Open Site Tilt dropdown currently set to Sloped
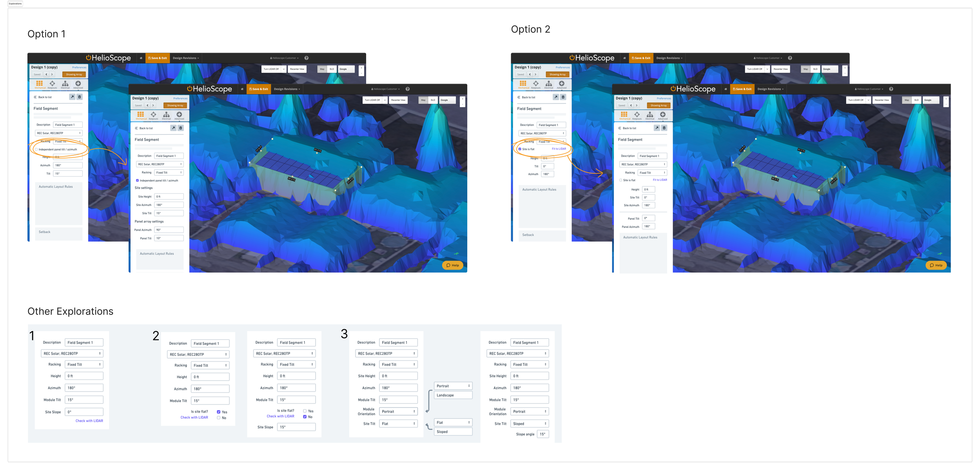 click(x=530, y=424)
